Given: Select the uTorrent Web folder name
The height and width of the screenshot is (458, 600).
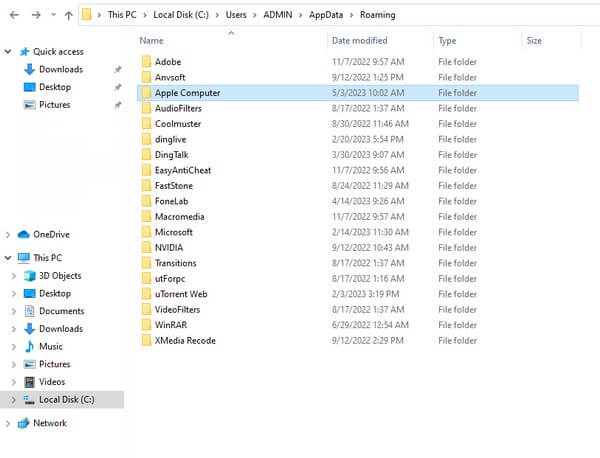Looking at the screenshot, I should point(181,294).
